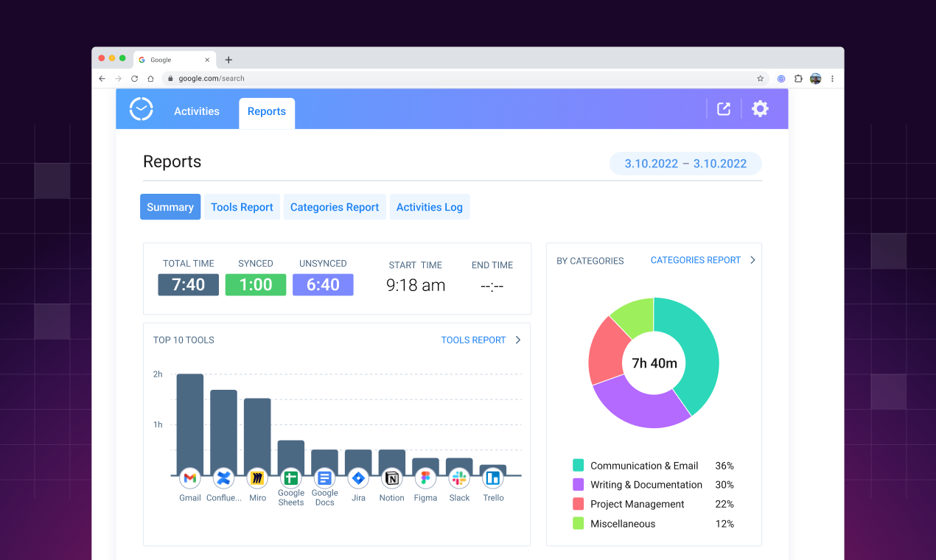Click the 6:40 unsynced time badge
Screen dimensions: 936x560
point(323,284)
